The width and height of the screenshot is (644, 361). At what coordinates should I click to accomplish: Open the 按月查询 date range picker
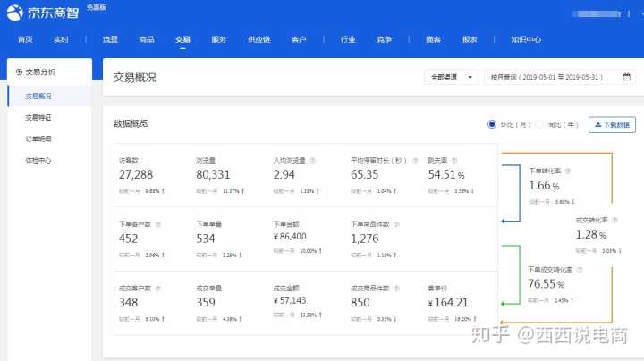tap(555, 78)
